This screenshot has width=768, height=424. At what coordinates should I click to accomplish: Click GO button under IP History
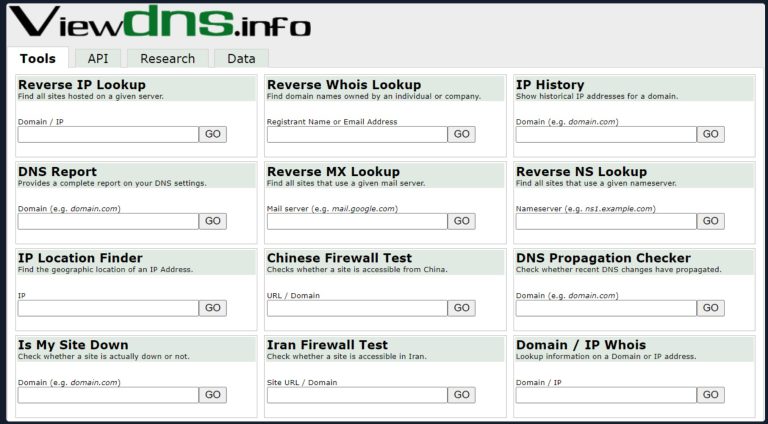[710, 134]
